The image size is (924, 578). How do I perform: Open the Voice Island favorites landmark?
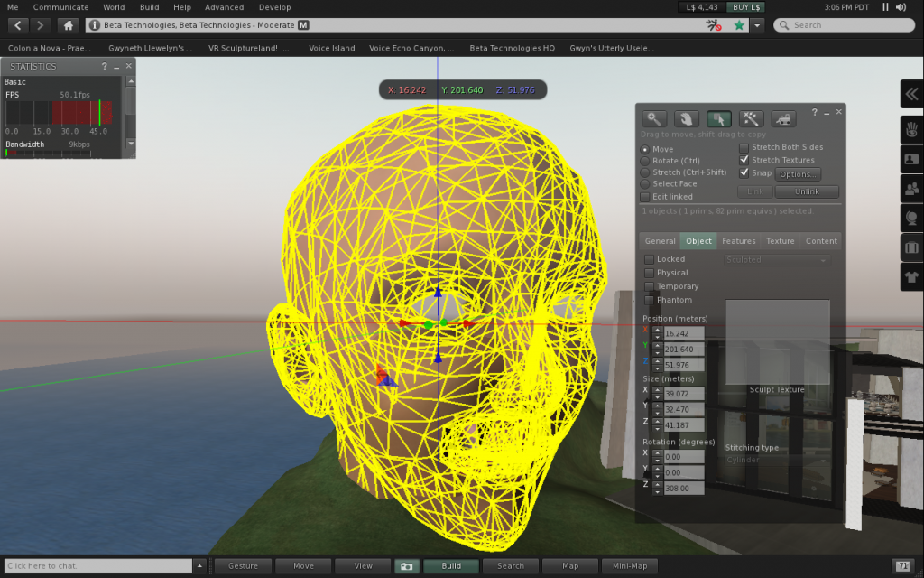tap(332, 49)
